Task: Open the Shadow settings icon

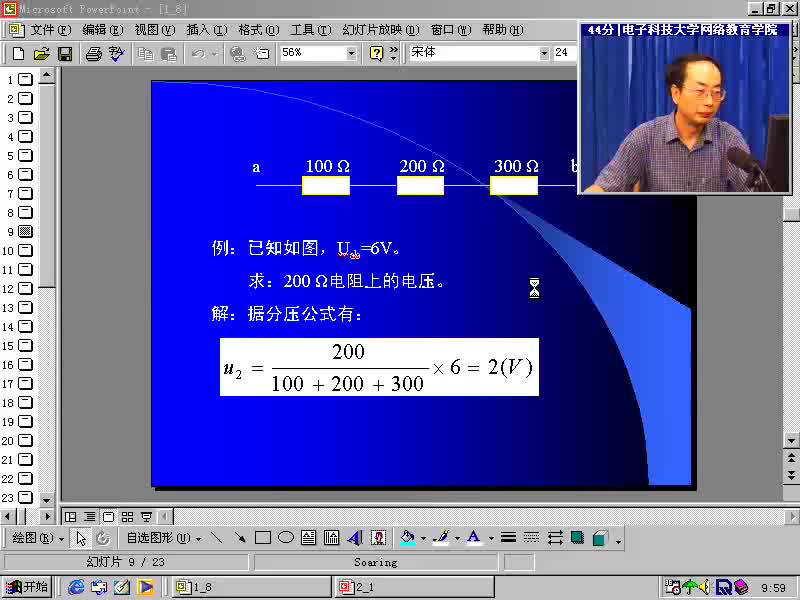Action: point(578,538)
